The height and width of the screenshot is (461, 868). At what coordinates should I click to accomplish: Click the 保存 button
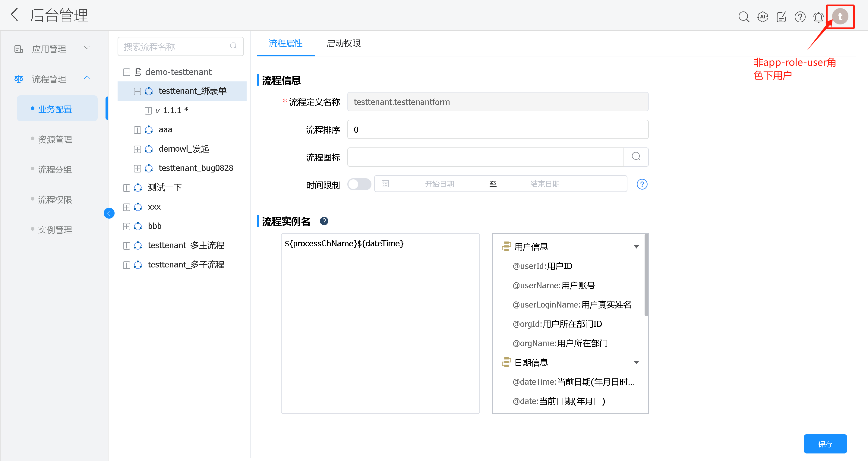pos(825,444)
